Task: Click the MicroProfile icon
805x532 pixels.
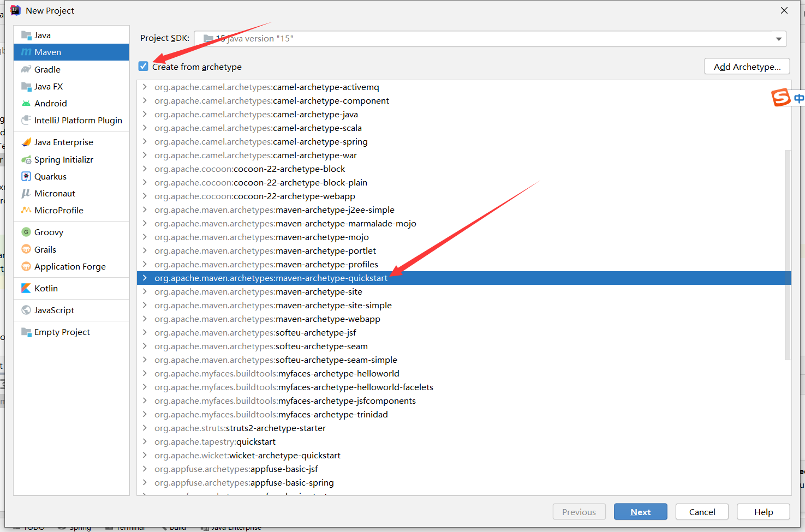Action: click(x=26, y=210)
